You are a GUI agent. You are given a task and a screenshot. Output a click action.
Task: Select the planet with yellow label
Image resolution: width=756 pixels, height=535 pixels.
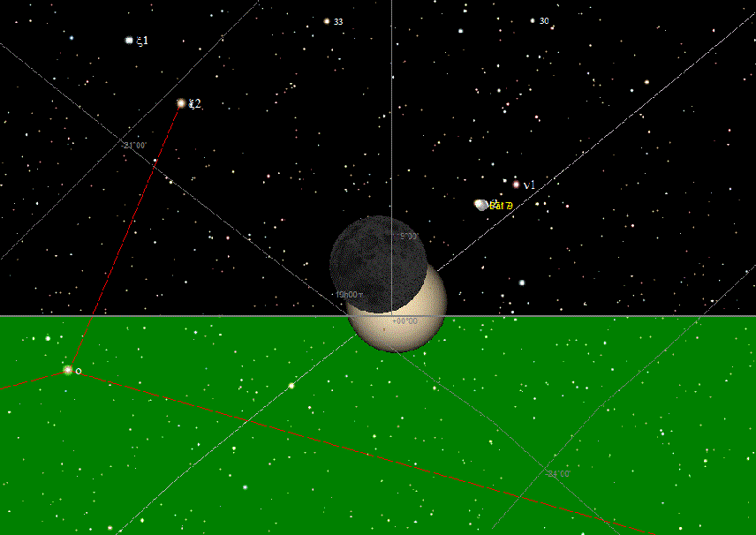coord(480,205)
